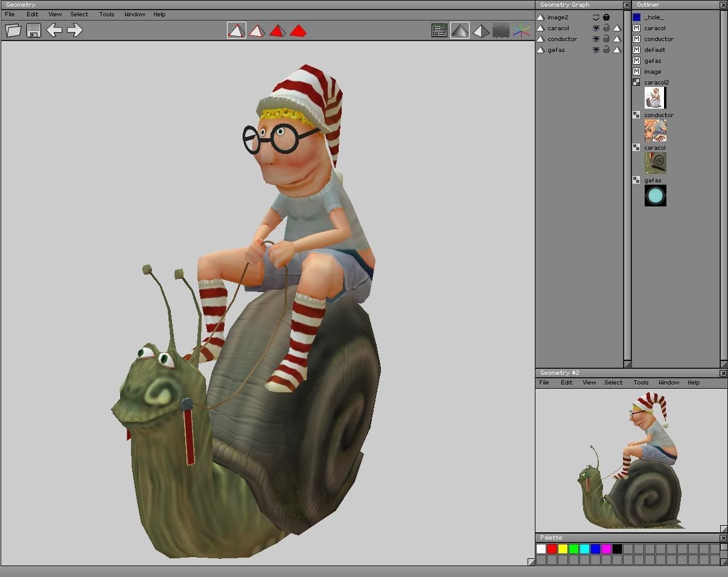Toggle the colored axes display icon
Screen dimensions: 728x577
tap(521, 30)
